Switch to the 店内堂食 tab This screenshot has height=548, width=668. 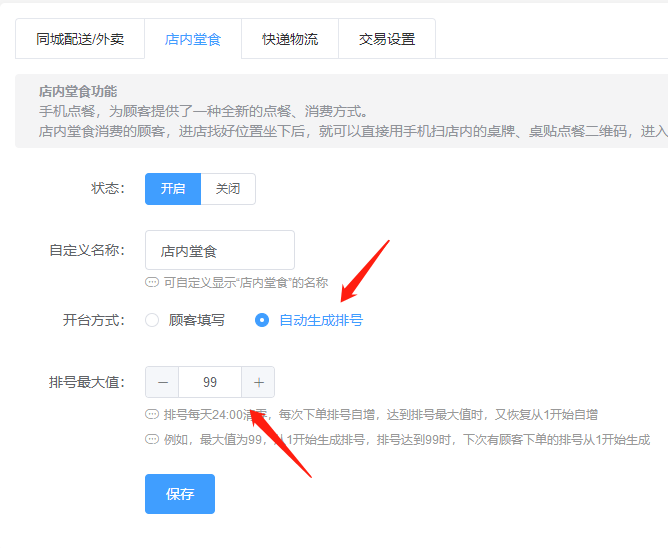(x=193, y=39)
